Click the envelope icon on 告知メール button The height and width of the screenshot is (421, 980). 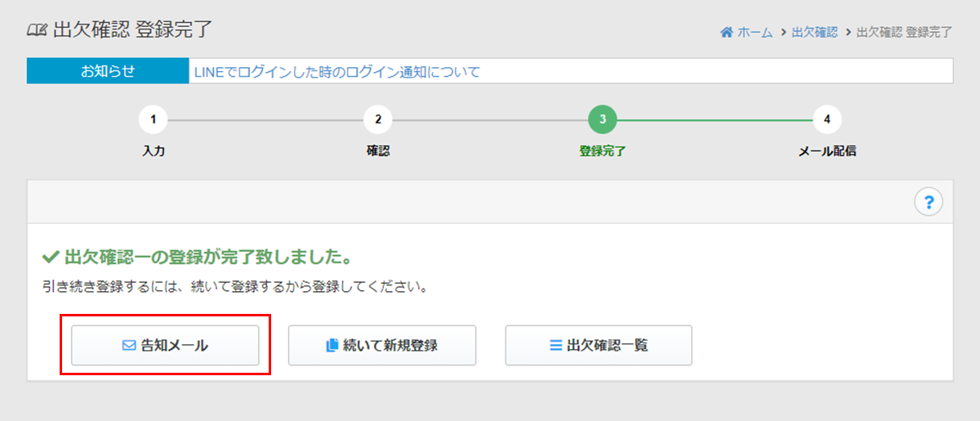tap(128, 346)
